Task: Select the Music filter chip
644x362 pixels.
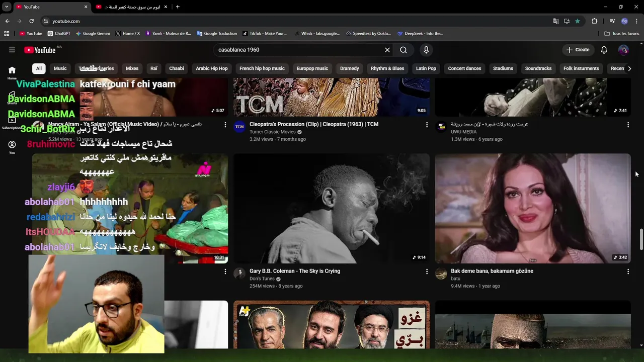Action: (60, 68)
